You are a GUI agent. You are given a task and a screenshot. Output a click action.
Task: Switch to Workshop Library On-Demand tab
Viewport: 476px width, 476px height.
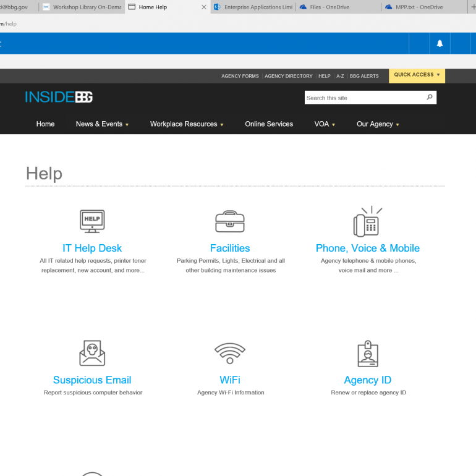coord(82,7)
